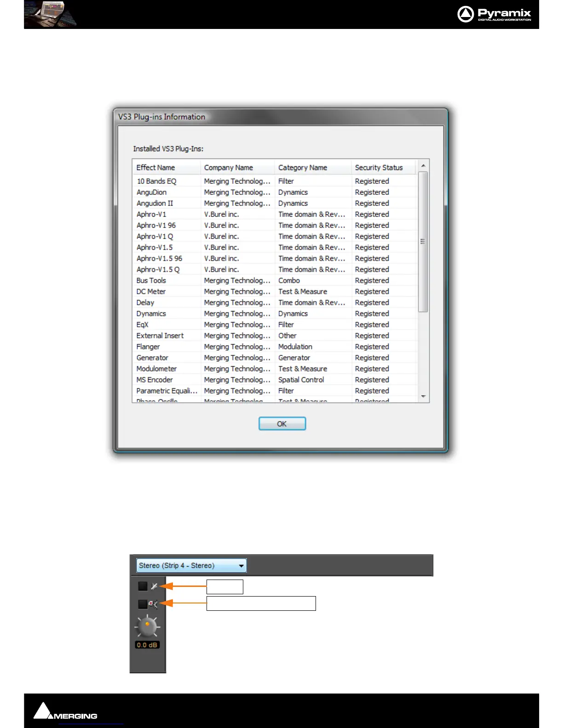Click the pin icon in the strip panel
563x728 pixels.
(x=154, y=586)
